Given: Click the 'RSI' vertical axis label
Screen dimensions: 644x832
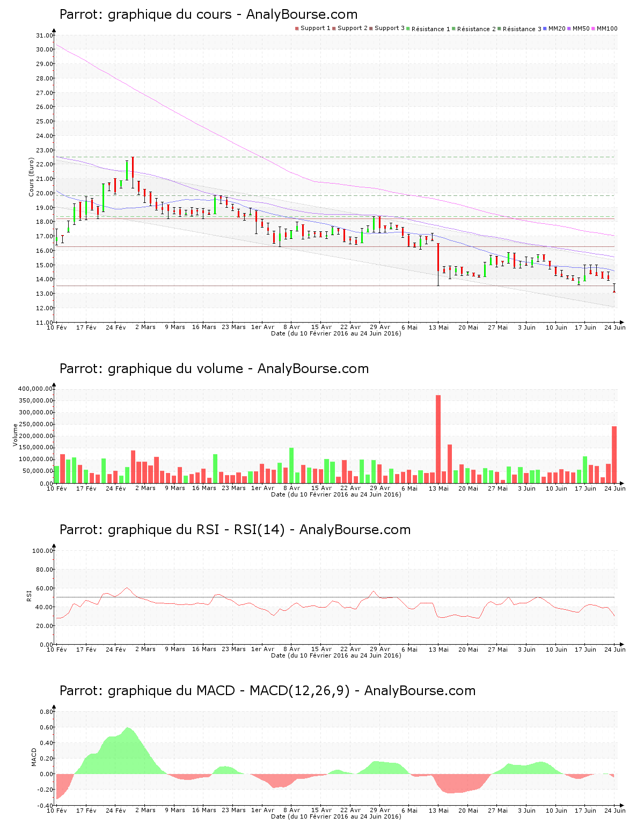Looking at the screenshot, I should [29, 595].
